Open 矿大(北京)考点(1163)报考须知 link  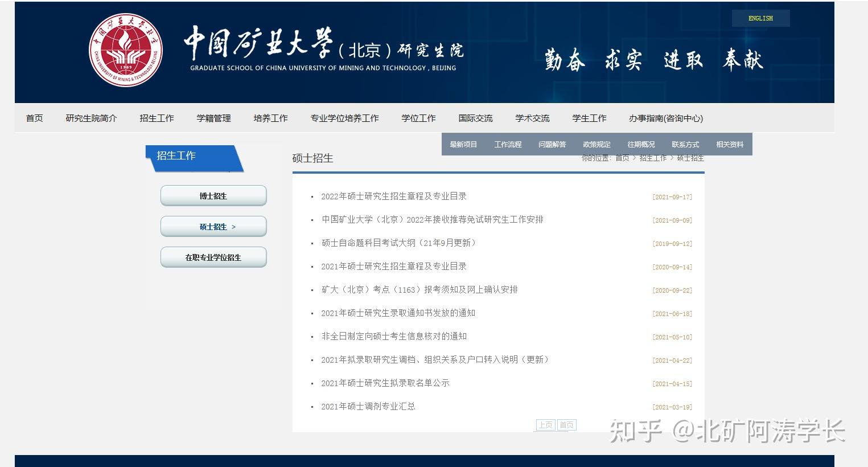(x=420, y=289)
